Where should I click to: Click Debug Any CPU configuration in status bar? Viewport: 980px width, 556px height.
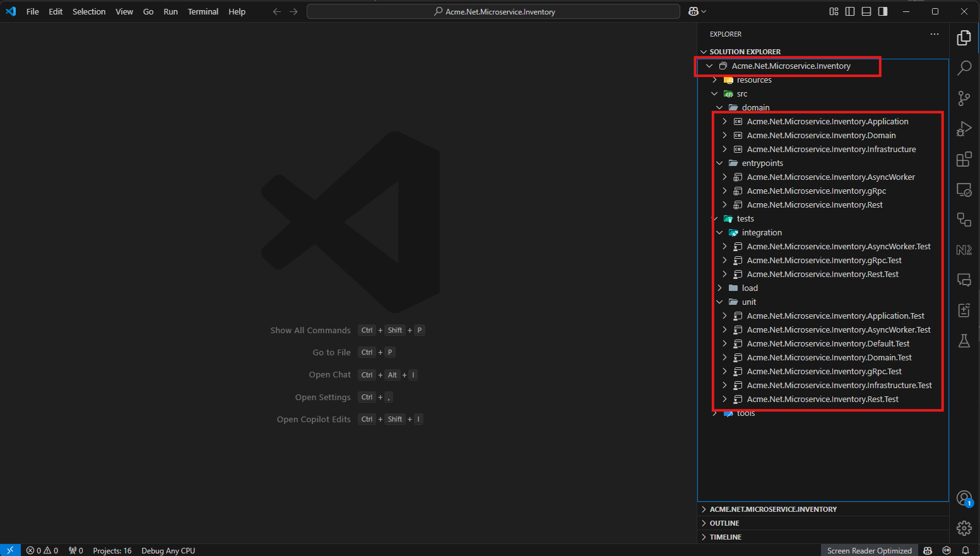[168, 550]
